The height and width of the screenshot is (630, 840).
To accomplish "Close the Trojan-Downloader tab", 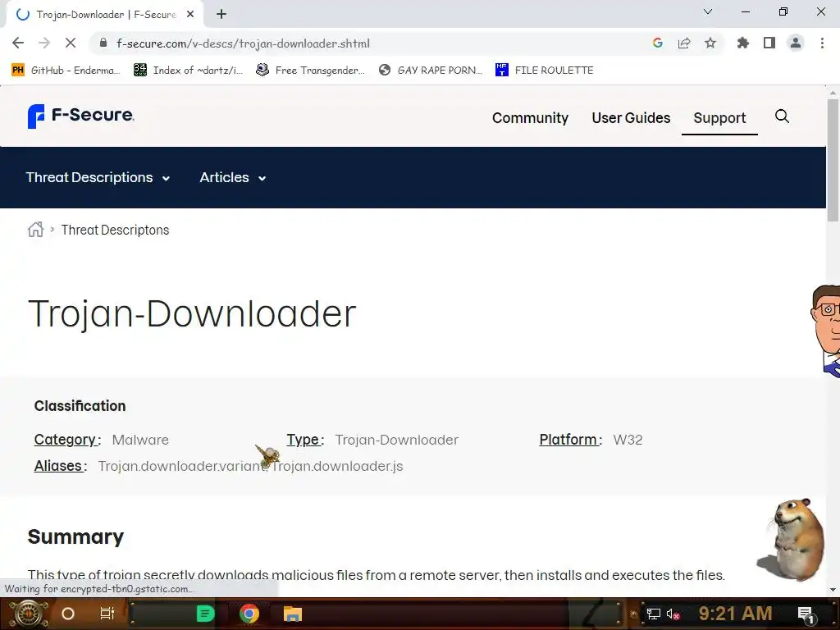I will tap(190, 15).
